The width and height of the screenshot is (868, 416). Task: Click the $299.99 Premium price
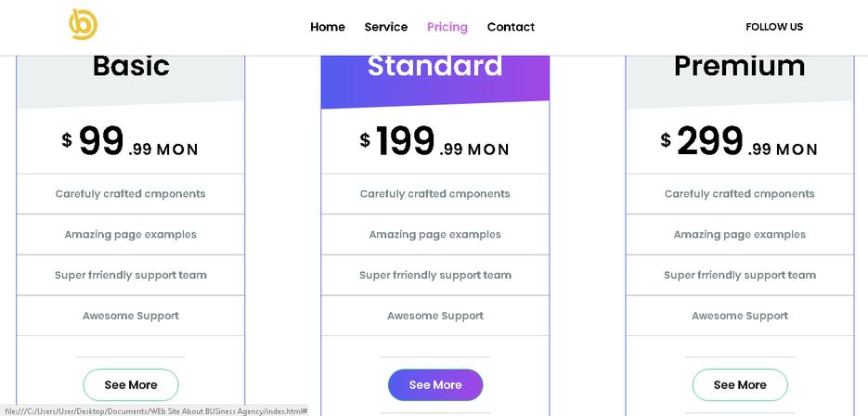(739, 142)
